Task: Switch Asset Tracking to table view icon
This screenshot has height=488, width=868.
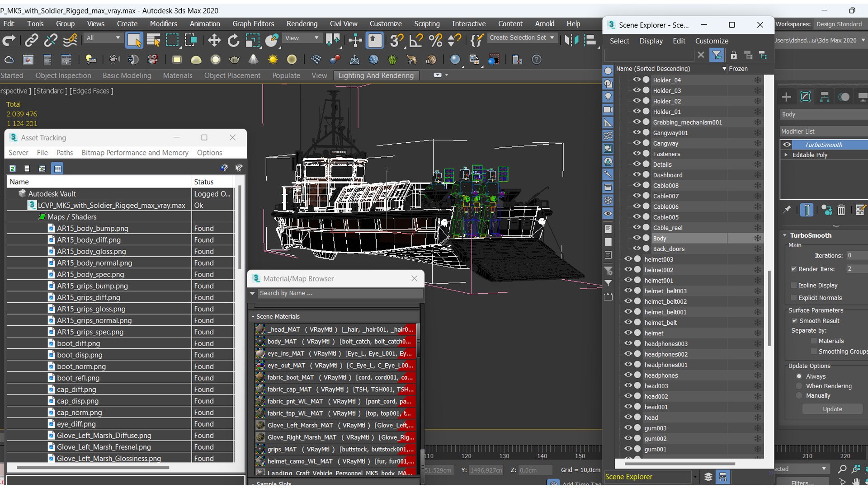Action: [x=57, y=169]
